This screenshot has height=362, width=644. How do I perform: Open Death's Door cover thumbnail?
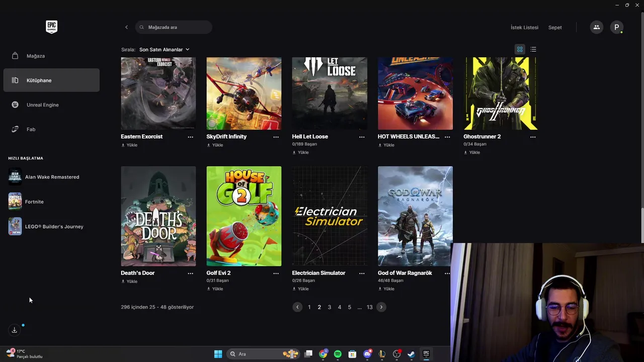[158, 216]
